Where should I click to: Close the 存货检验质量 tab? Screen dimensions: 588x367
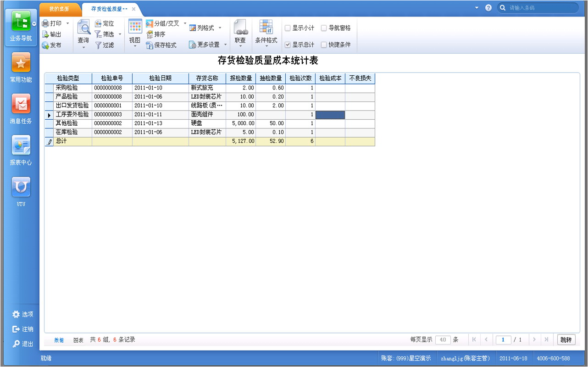(133, 9)
